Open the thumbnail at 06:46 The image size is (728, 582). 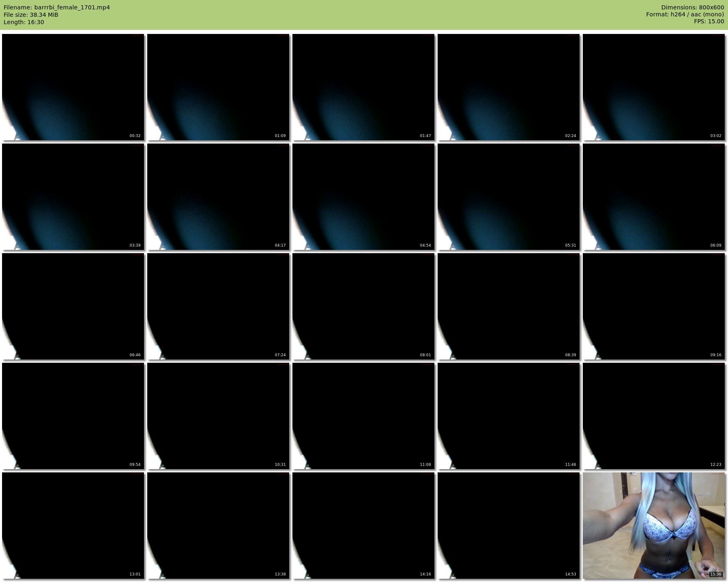(x=73, y=306)
